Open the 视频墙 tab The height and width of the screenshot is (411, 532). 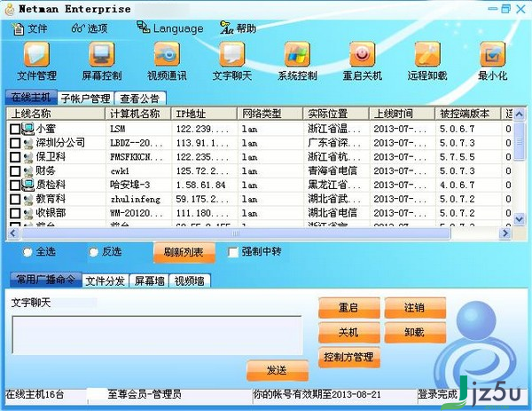point(190,281)
